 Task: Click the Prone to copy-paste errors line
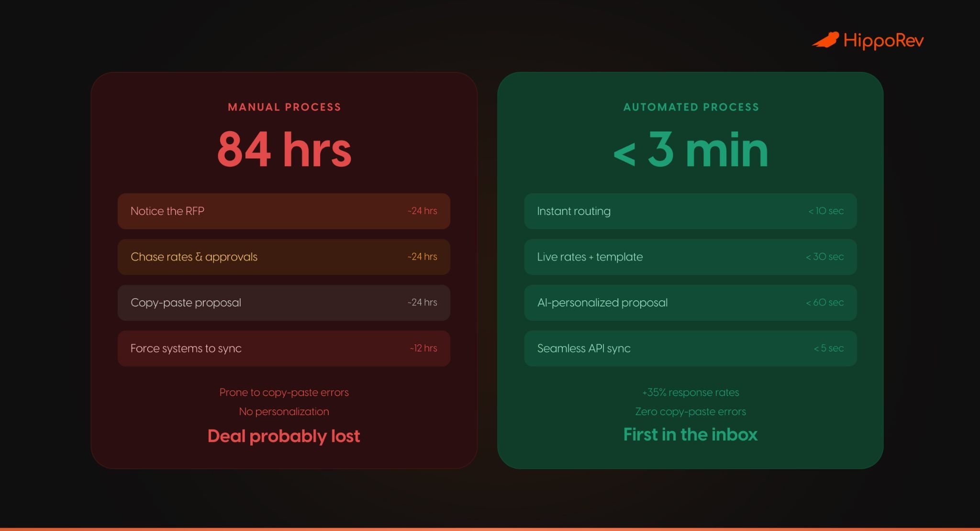point(284,393)
